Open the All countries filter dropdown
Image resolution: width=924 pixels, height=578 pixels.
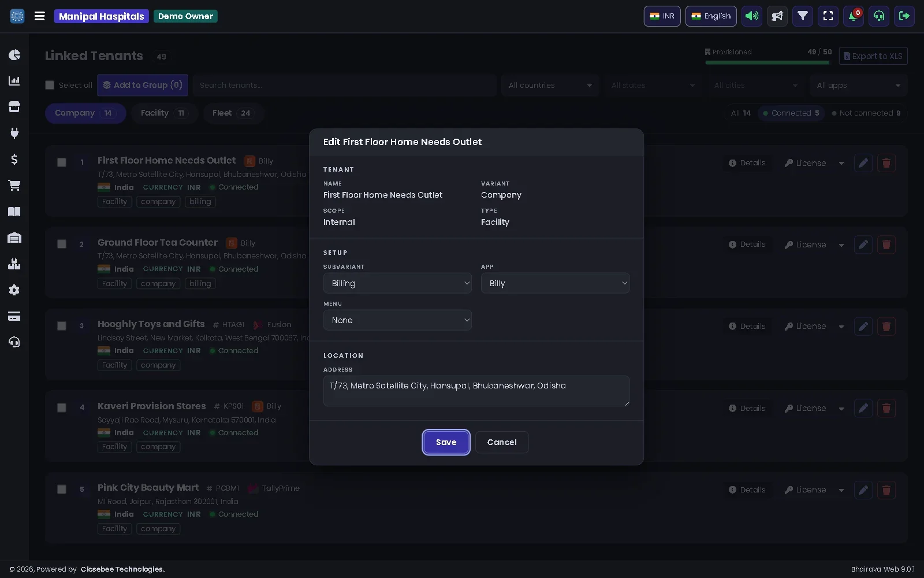550,85
